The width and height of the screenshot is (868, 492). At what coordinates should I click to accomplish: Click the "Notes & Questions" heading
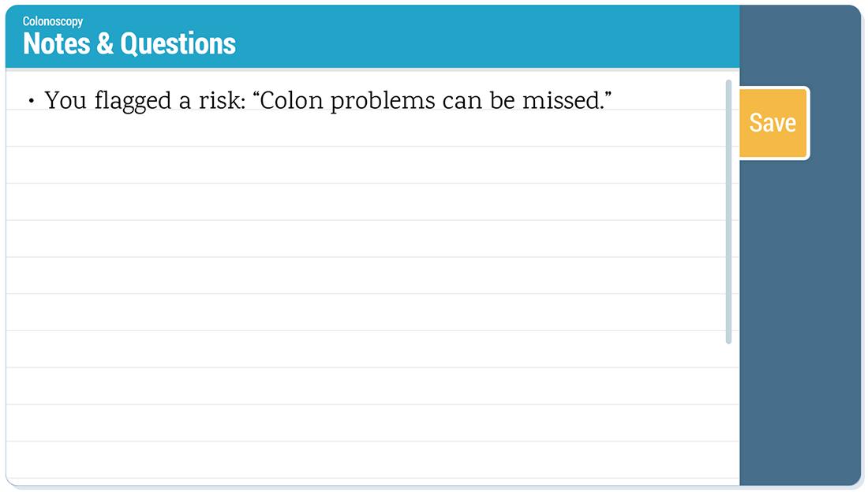point(129,44)
